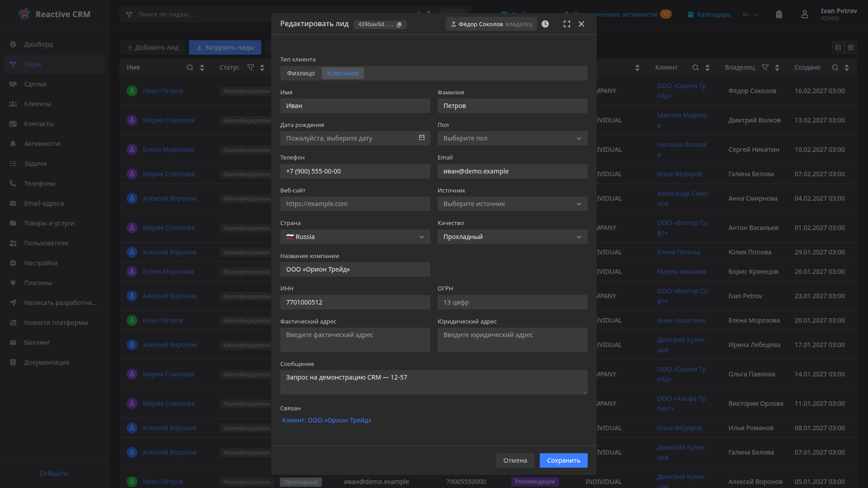Image resolution: width=868 pixels, height=488 pixels.
Task: Open the Пол dropdown
Action: [x=513, y=138]
